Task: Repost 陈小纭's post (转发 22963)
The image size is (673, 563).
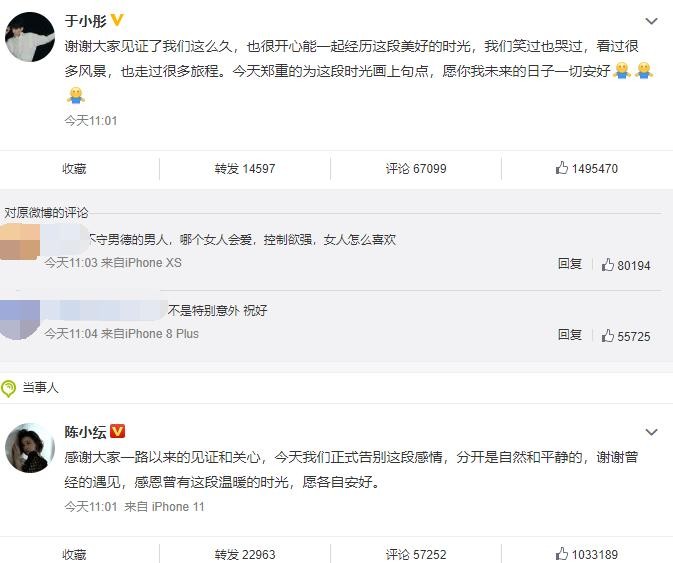Action: (244, 554)
